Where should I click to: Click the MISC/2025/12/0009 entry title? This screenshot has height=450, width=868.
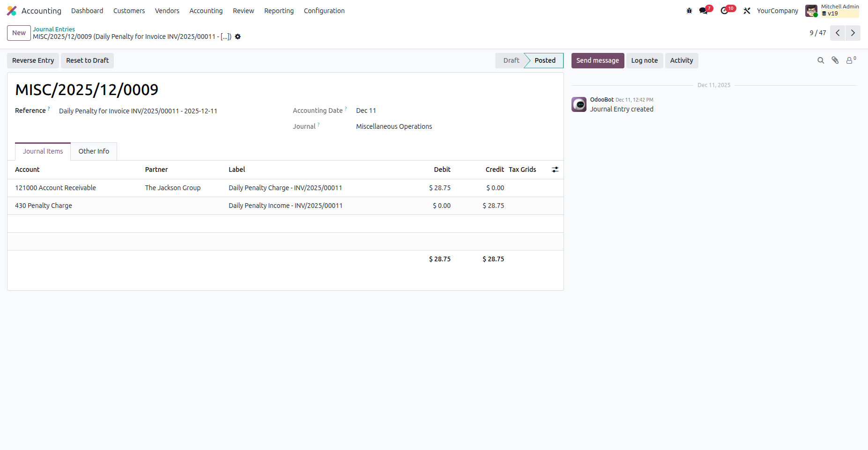[87, 89]
